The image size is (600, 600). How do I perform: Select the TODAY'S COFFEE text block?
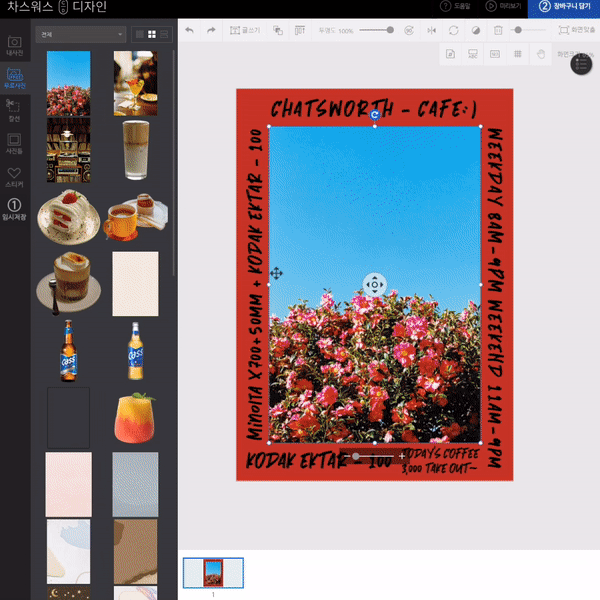click(440, 461)
